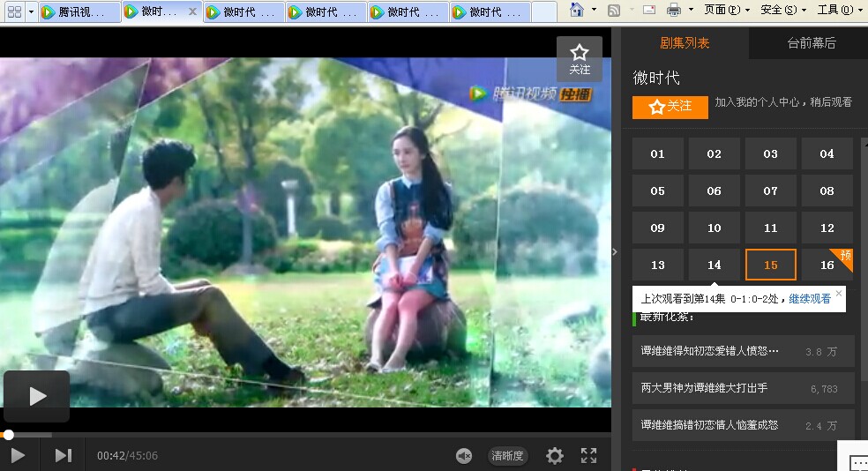Print page with printer icon

(674, 10)
